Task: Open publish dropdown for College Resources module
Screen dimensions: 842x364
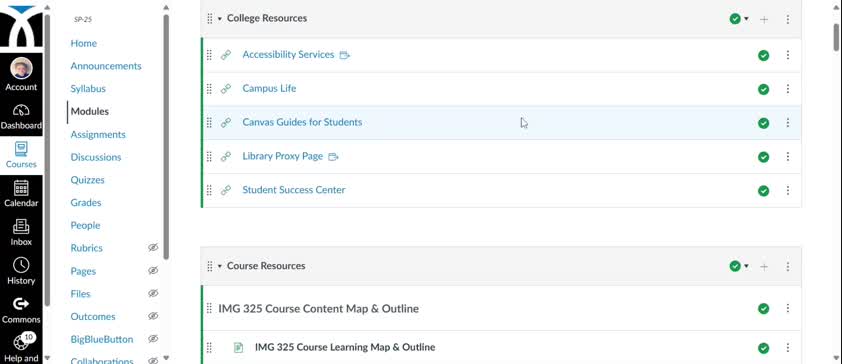Action: tap(739, 19)
